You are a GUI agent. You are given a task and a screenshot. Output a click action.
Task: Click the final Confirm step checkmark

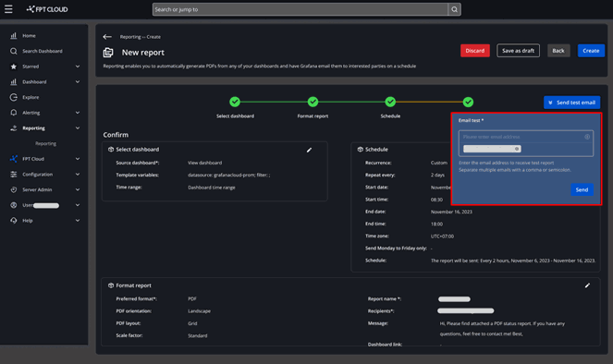[468, 103]
